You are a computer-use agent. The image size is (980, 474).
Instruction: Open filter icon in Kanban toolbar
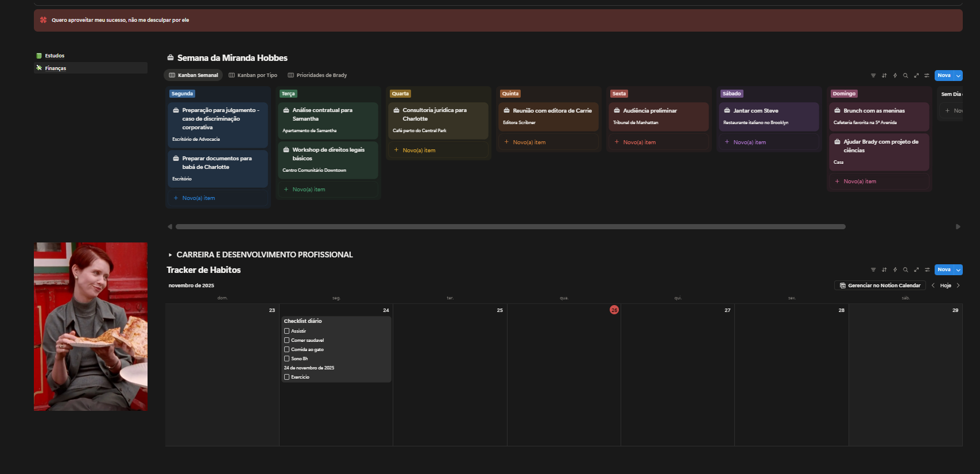(x=873, y=75)
